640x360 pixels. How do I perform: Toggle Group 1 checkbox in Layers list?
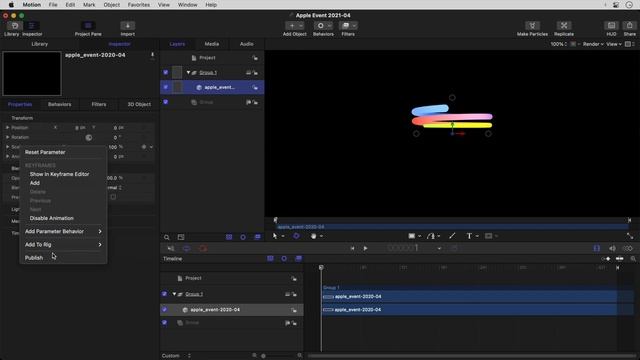coord(165,72)
